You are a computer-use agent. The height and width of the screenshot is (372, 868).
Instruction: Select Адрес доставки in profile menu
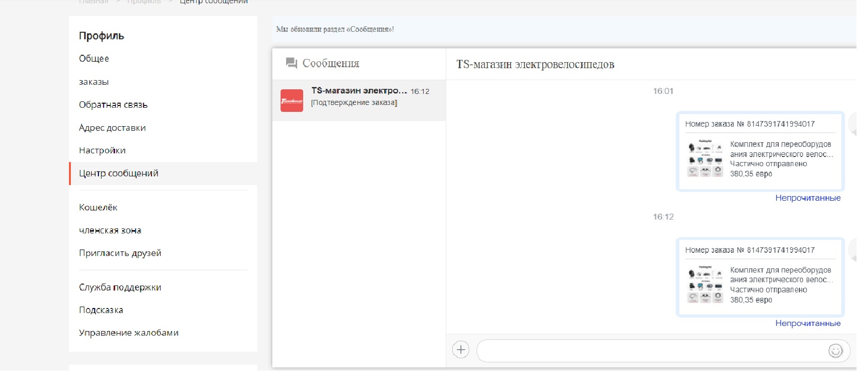point(112,128)
